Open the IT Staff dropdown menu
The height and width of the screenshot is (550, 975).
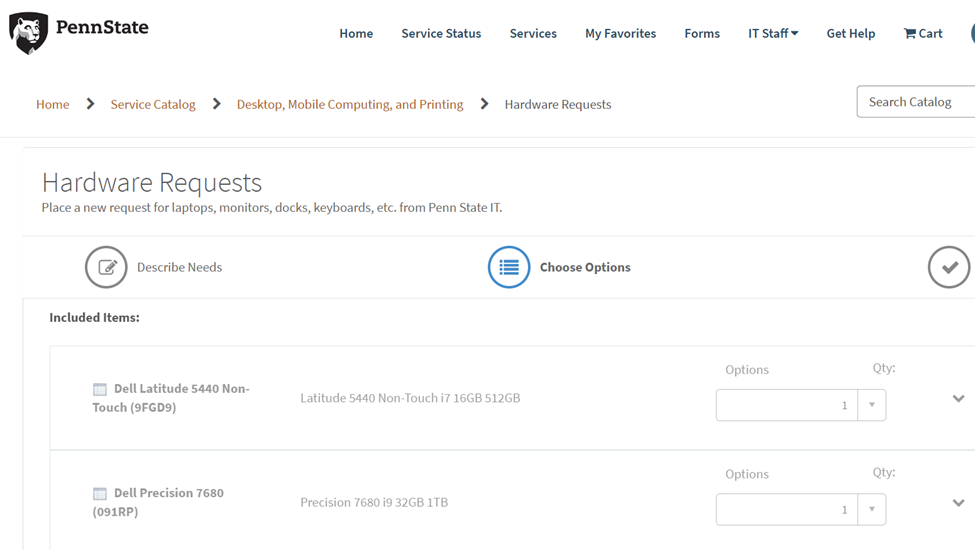click(x=773, y=34)
